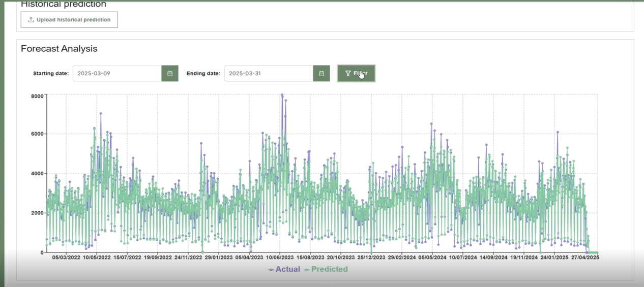This screenshot has height=287, width=644.
Task: Click the Historical prediction section title
Action: (x=64, y=5)
